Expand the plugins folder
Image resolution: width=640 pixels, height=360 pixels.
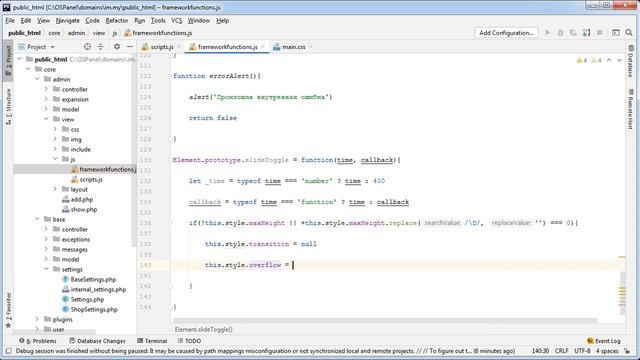point(37,319)
